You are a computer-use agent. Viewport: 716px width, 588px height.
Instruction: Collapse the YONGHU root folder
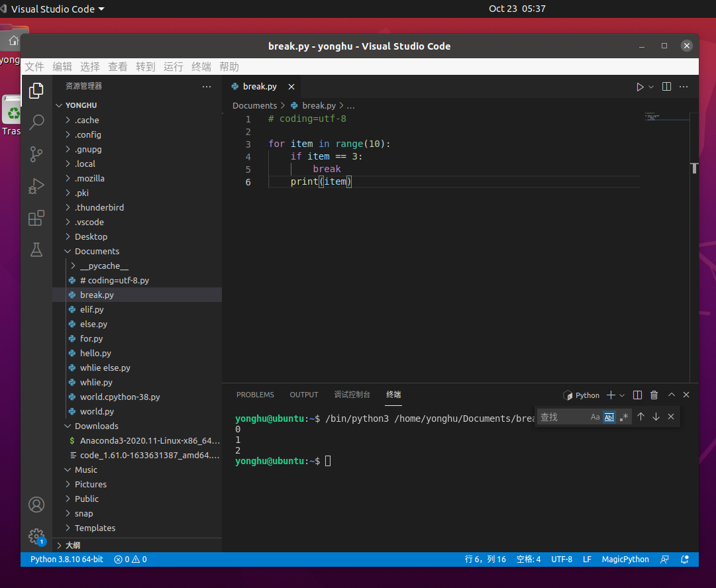[x=137, y=105]
